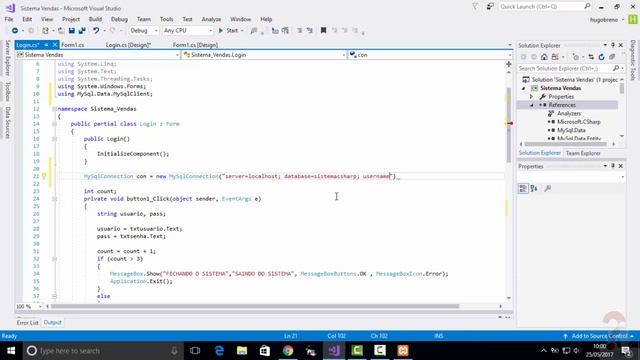
Task: Click the Solution Explorer Refresh icon
Action: click(601, 57)
